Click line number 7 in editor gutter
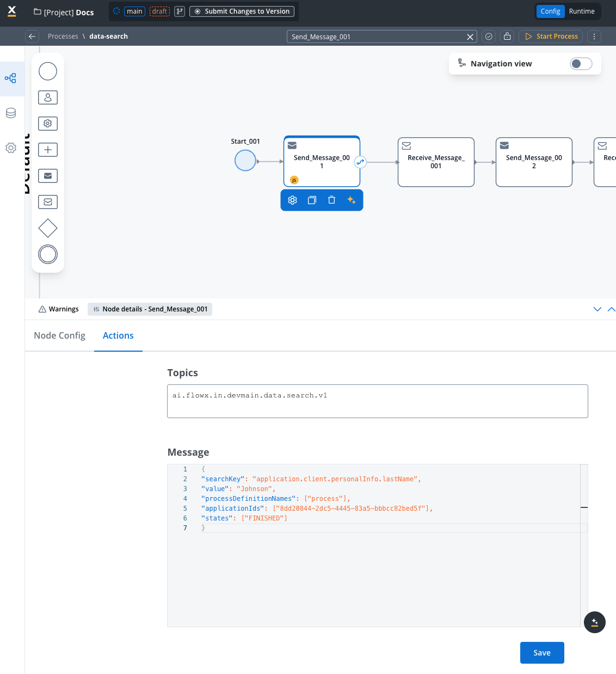The height and width of the screenshot is (674, 616). (x=185, y=528)
